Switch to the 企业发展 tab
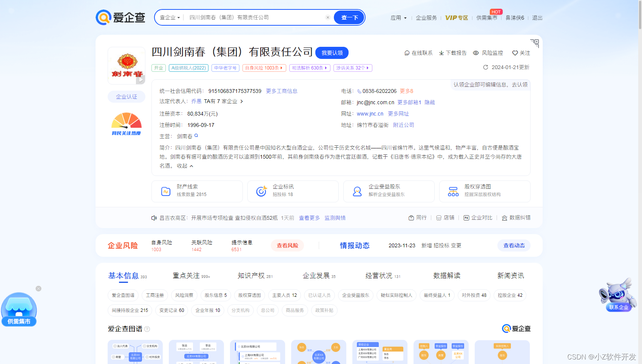 pos(319,276)
